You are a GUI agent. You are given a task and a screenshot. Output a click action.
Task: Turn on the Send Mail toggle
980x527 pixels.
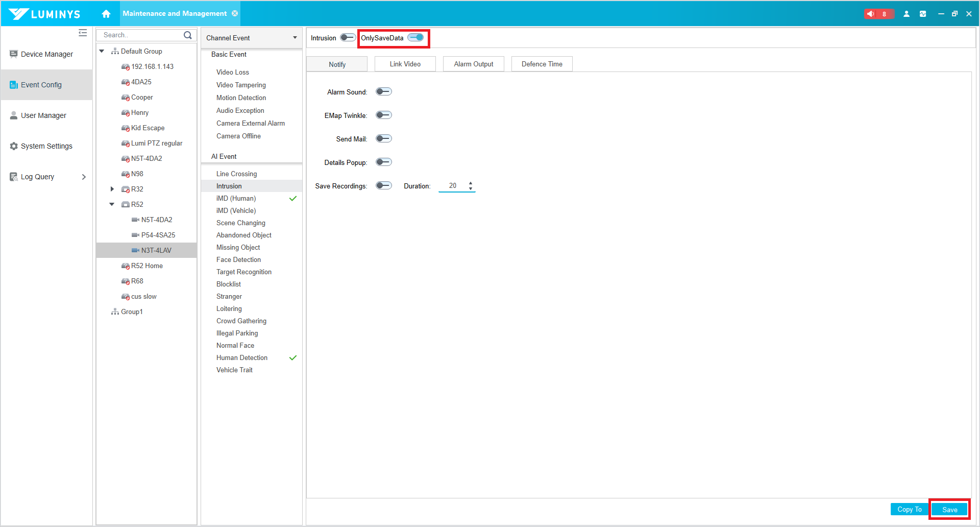(x=383, y=139)
